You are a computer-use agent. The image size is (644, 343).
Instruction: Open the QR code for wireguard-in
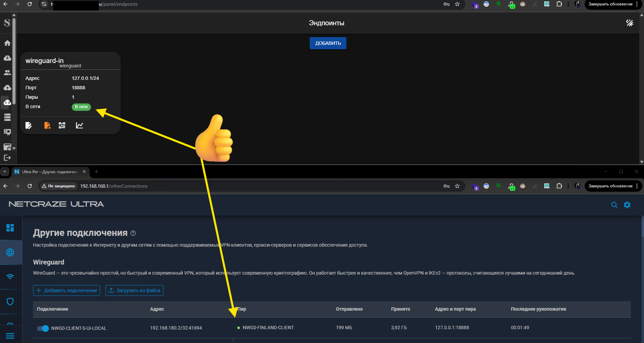pyautogui.click(x=62, y=125)
